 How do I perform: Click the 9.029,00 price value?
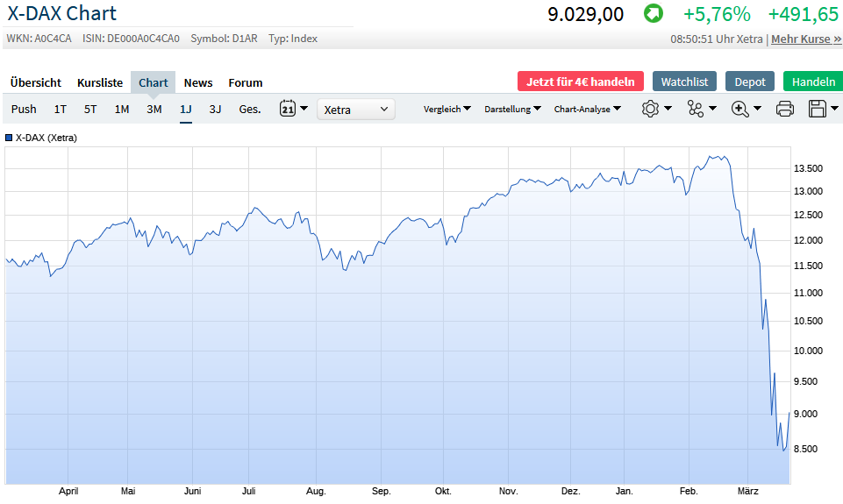(x=585, y=15)
